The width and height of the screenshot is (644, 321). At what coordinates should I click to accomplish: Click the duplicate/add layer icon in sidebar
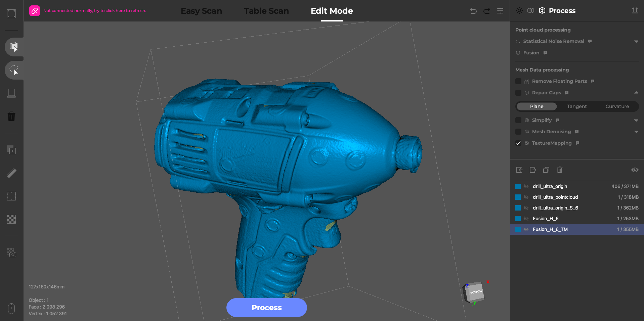[x=11, y=150]
